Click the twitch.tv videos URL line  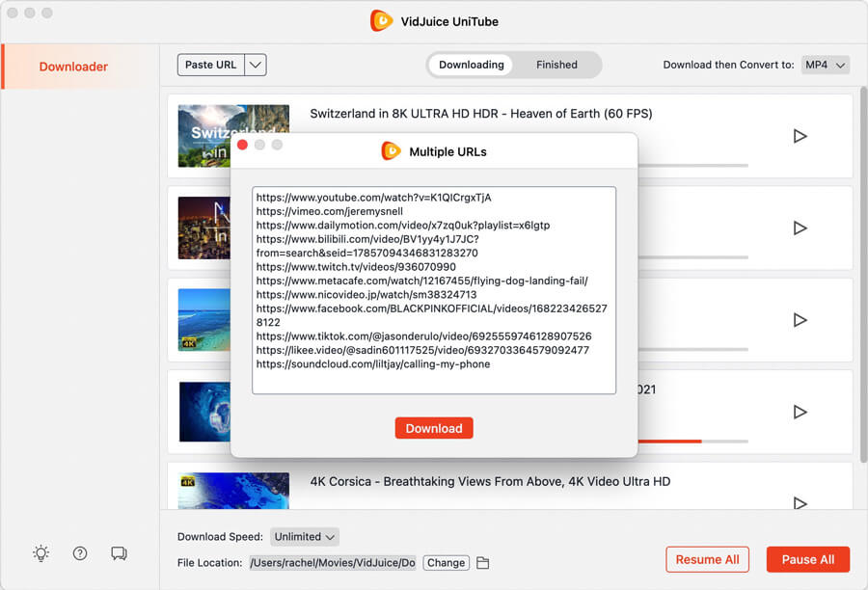[x=356, y=267]
